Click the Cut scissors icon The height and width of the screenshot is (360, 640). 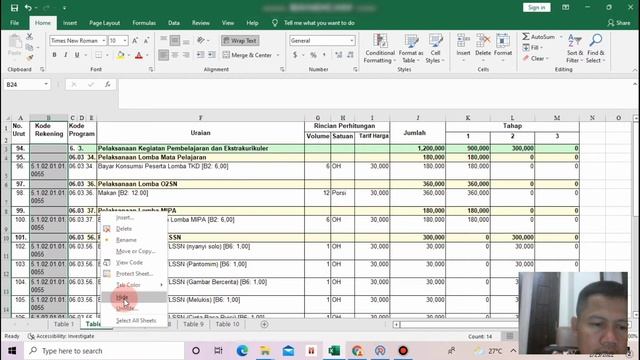[29, 37]
